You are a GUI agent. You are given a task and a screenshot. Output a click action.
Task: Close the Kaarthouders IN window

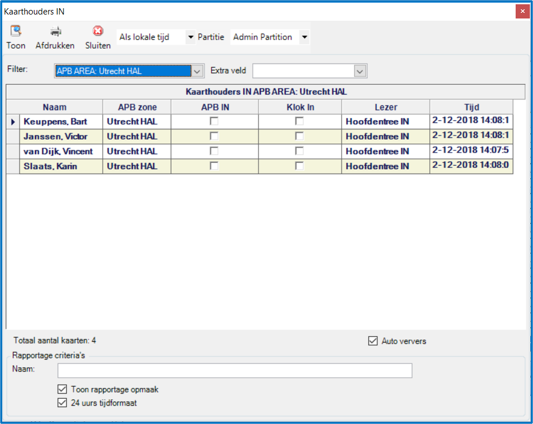tap(522, 12)
